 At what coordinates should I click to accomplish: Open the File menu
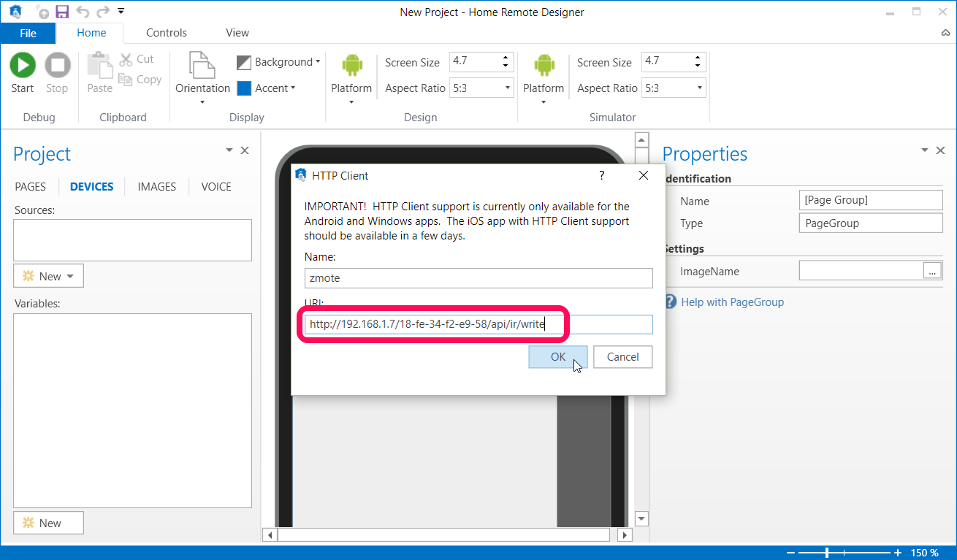coord(28,33)
